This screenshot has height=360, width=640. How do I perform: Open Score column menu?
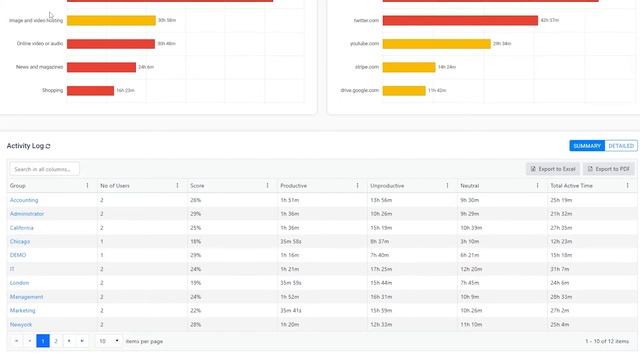click(268, 186)
